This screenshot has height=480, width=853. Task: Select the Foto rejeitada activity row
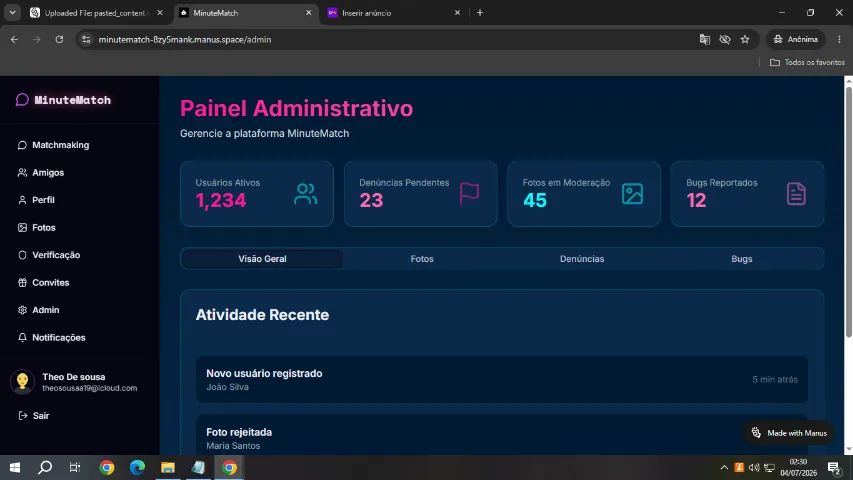502,436
